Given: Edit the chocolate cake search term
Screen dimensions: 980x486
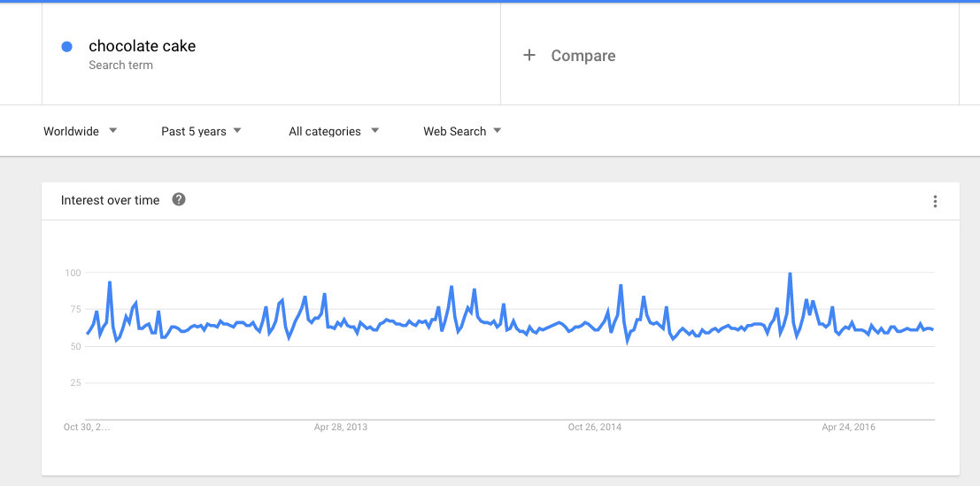Looking at the screenshot, I should click(x=142, y=46).
